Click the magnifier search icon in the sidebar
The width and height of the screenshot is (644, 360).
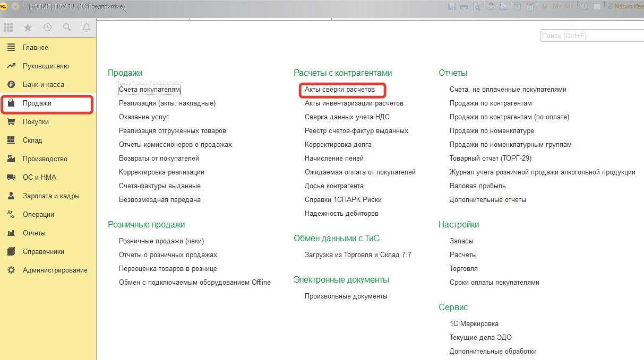[x=67, y=28]
